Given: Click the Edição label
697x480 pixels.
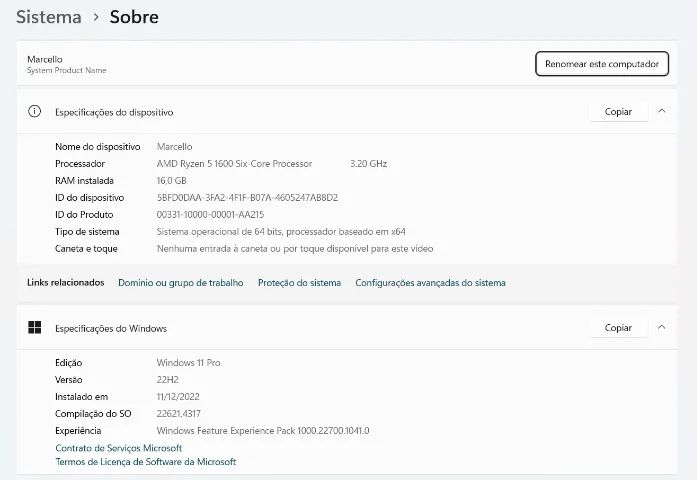Looking at the screenshot, I should (68, 363).
